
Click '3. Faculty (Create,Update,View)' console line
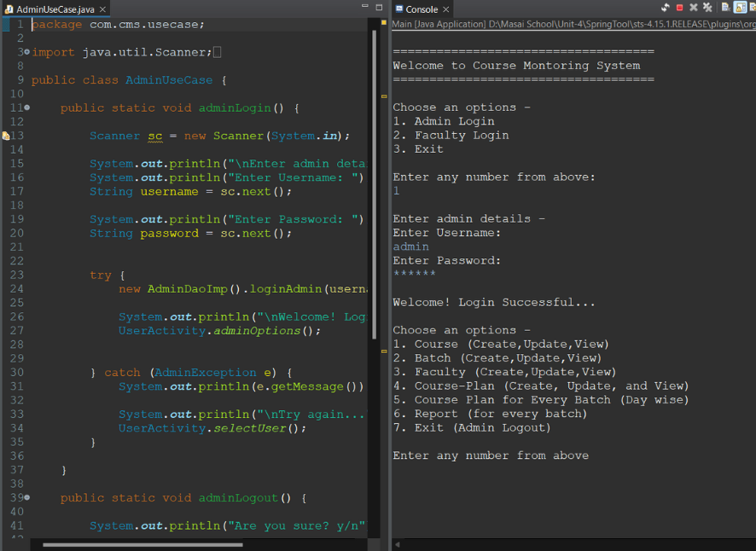coord(504,372)
